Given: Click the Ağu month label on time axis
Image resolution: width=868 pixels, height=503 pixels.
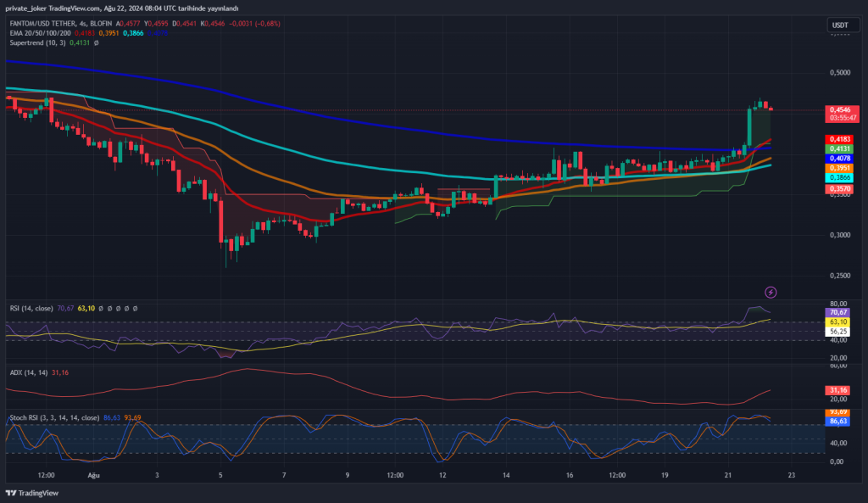Looking at the screenshot, I should click(93, 476).
